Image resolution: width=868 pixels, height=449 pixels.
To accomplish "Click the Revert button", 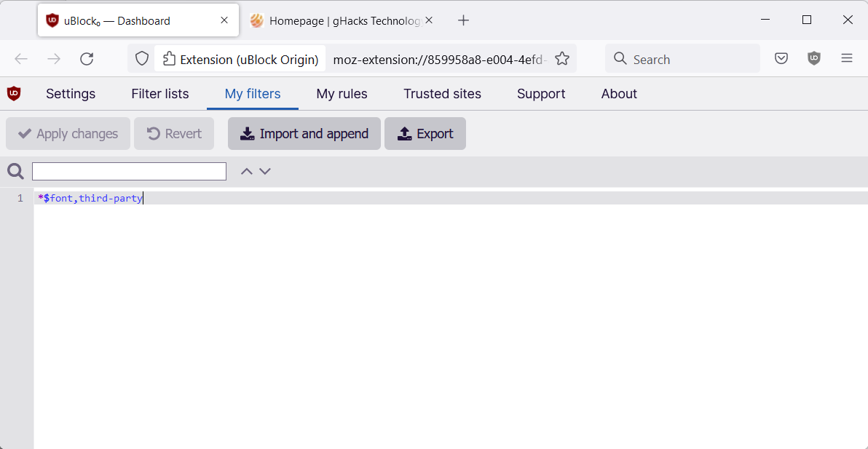I will (x=174, y=133).
